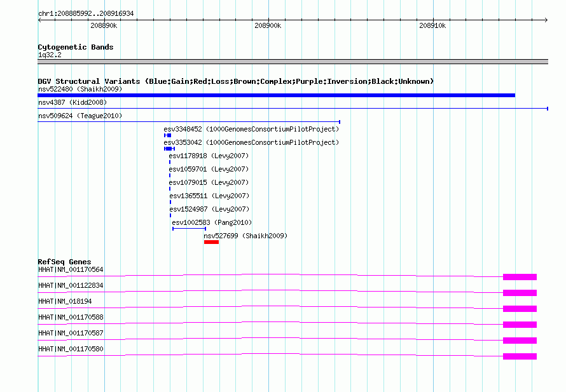Open esv3353042 1000GenomesConsortiumPilotProject variant label

[x=251, y=142]
